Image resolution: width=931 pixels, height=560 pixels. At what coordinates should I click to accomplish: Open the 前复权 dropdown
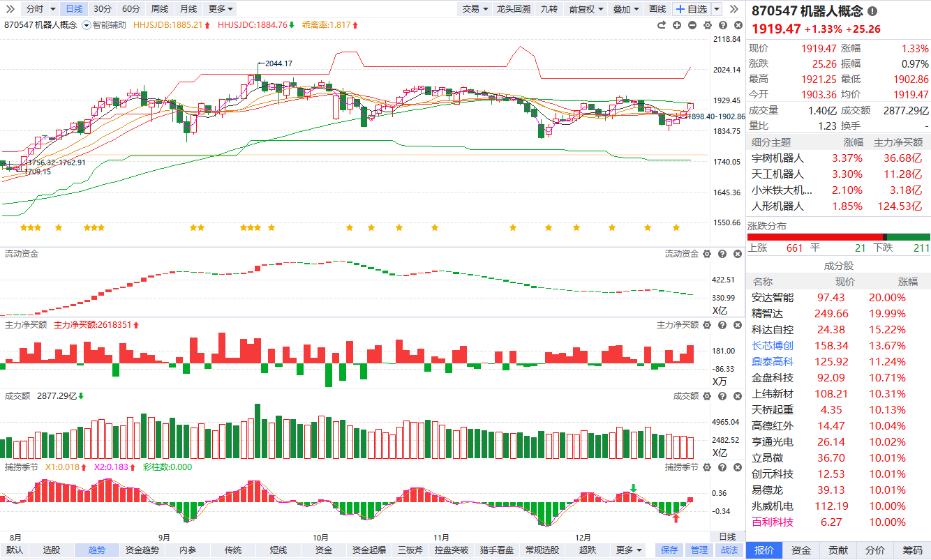coord(585,9)
